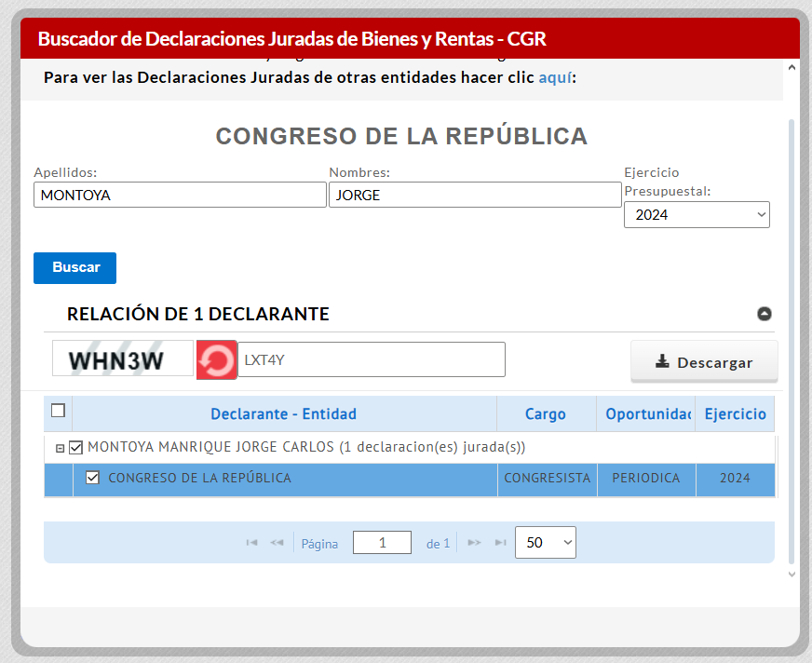Collapse the Relación de 1 Declarante panel
Viewport: 812px width, 663px height.
765,314
